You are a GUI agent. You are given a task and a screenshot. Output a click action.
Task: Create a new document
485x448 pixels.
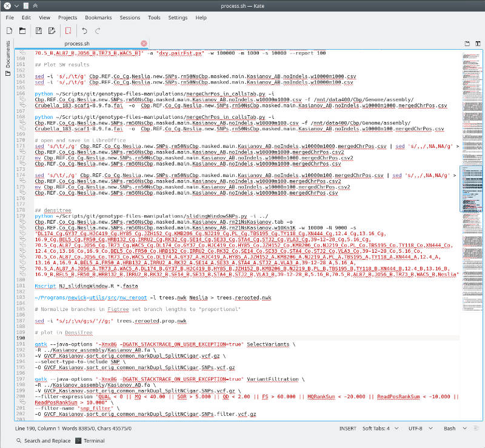(x=9, y=30)
